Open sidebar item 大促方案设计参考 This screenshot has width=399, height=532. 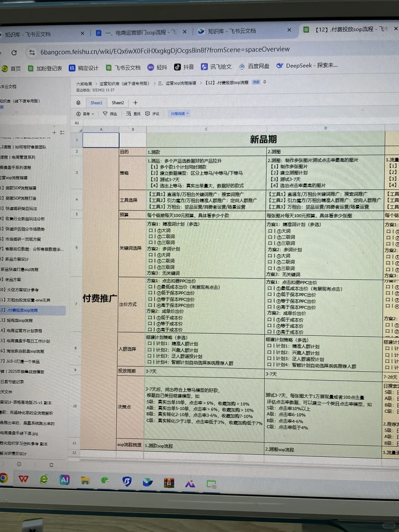click(x=20, y=290)
